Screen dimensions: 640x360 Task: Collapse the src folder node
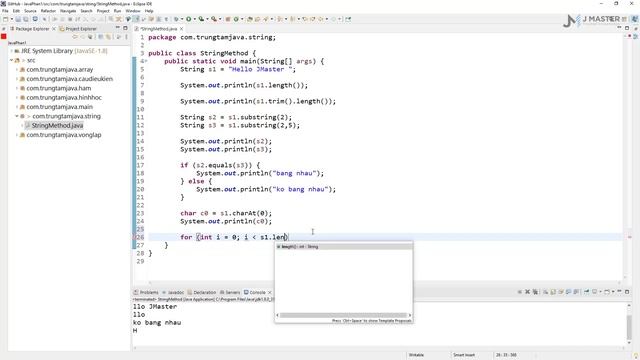(x=11, y=60)
